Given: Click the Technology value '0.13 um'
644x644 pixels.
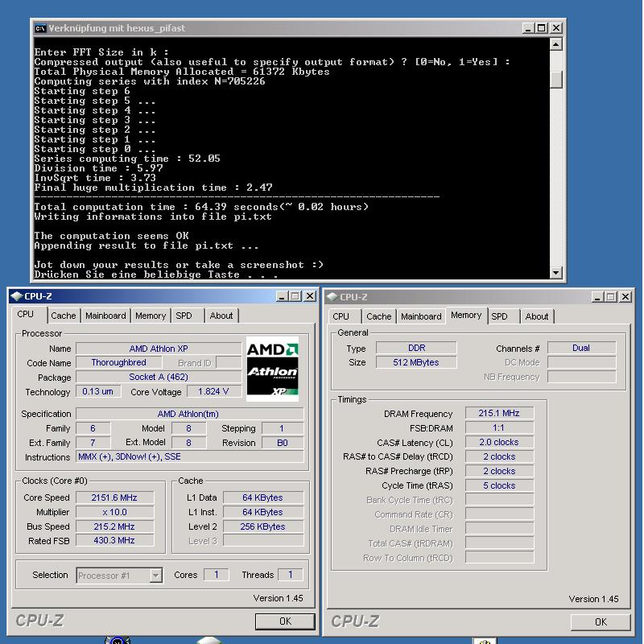Looking at the screenshot, I should [x=97, y=391].
